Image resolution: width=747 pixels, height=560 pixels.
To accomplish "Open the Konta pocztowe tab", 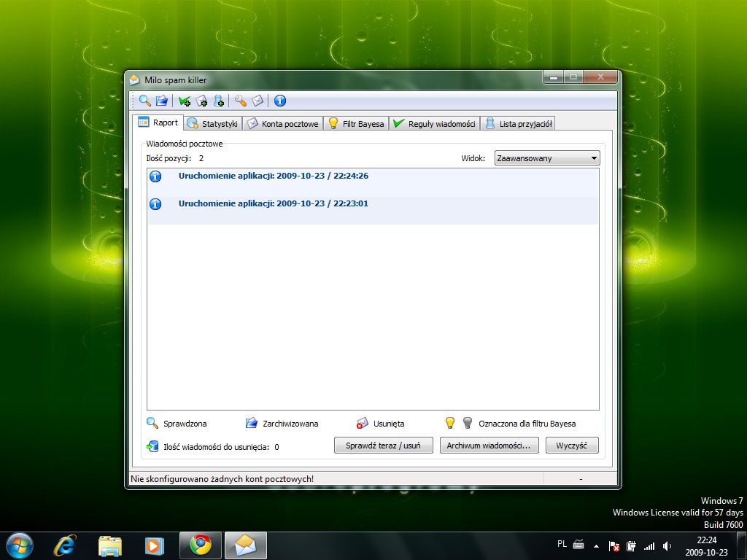I will (x=283, y=124).
